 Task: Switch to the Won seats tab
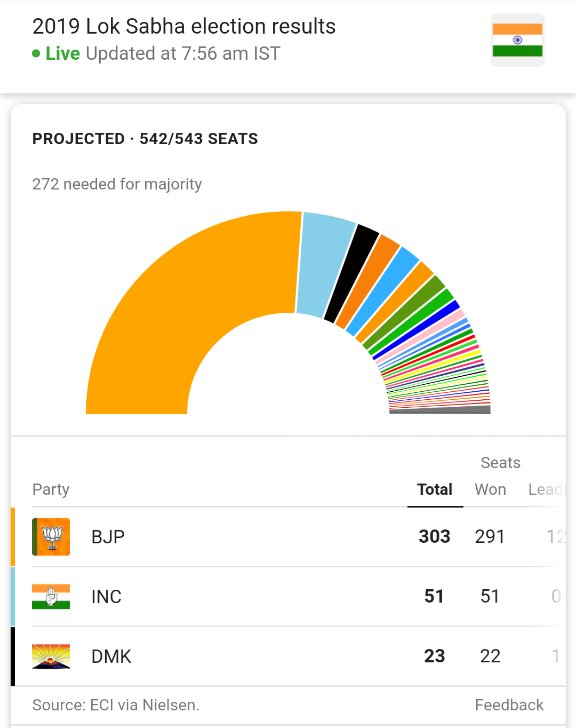pos(490,489)
